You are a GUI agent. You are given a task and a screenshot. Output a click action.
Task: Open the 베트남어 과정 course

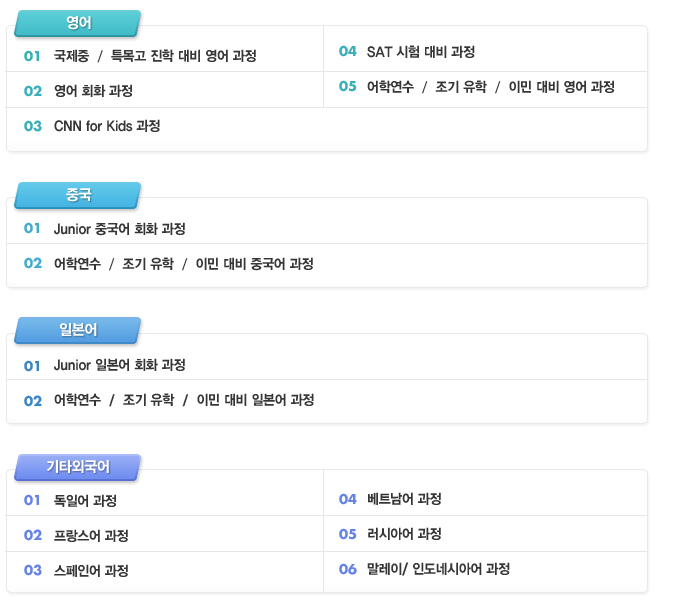tap(404, 499)
